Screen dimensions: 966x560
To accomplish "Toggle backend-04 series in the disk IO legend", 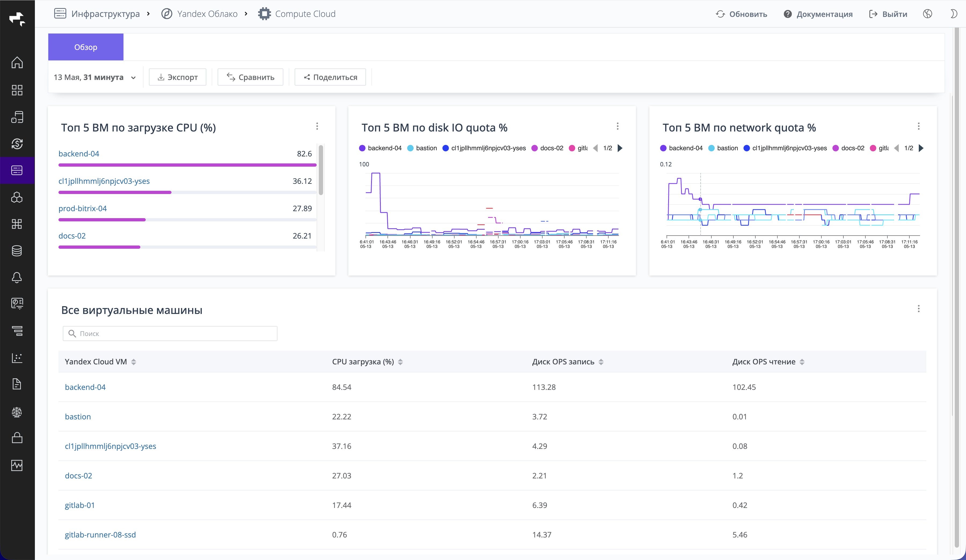I will coord(380,148).
